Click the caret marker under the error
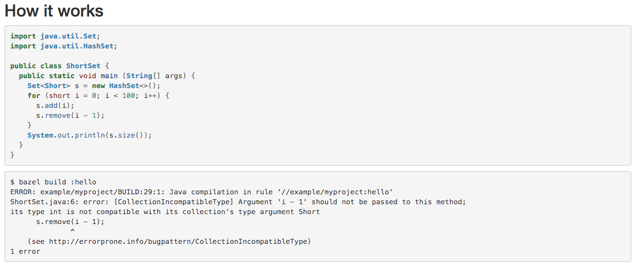The image size is (644, 273). (72, 232)
